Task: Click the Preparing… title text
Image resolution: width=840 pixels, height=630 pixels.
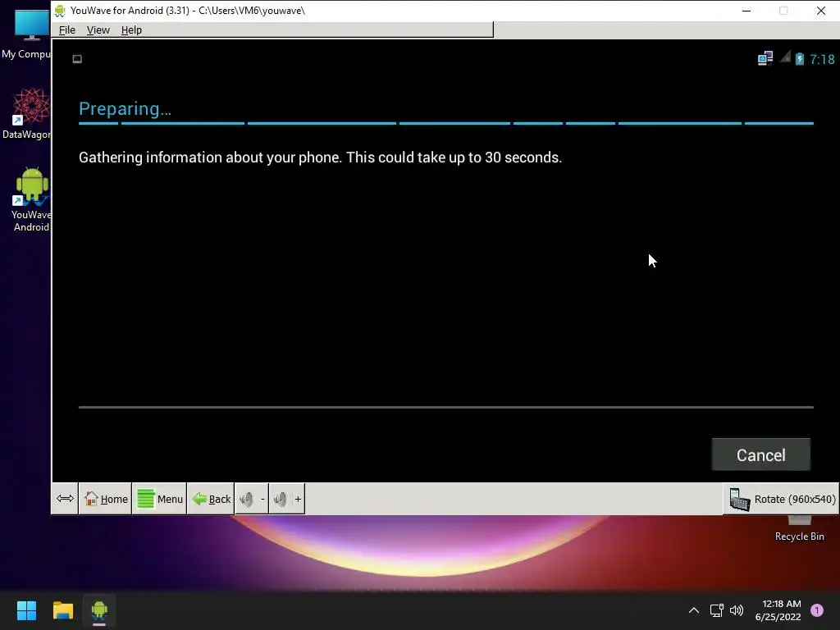Action: [x=125, y=109]
